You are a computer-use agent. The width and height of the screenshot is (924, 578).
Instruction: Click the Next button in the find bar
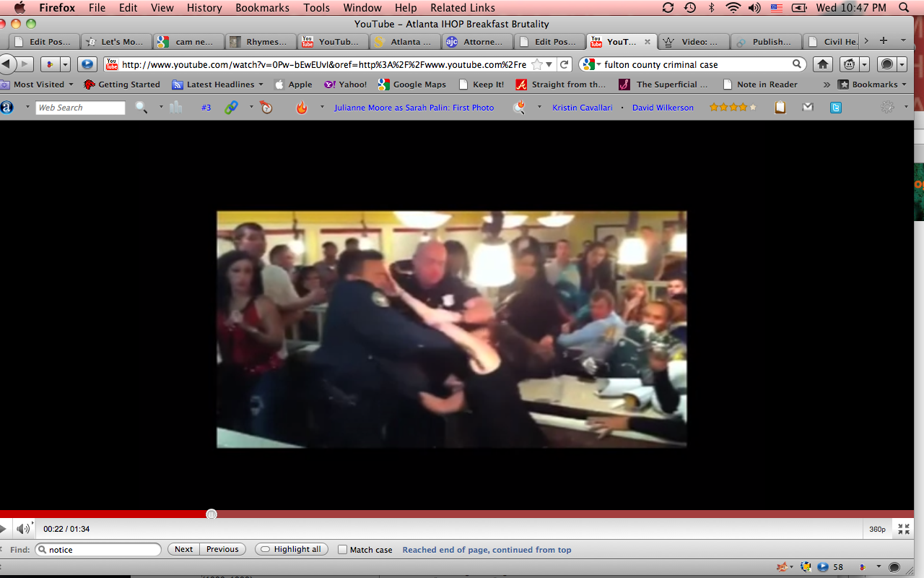click(x=183, y=550)
